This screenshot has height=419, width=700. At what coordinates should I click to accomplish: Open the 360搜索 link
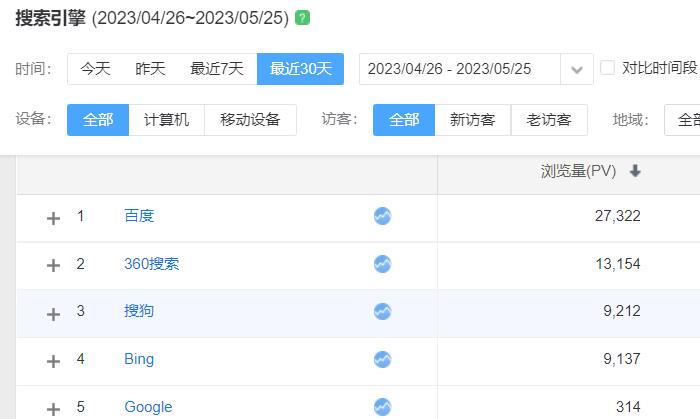(151, 264)
